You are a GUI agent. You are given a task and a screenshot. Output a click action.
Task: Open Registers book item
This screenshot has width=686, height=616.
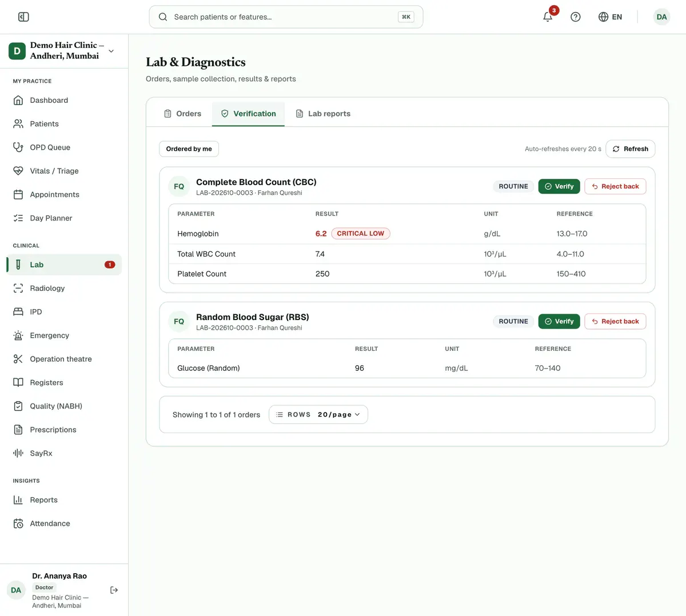(x=64, y=382)
